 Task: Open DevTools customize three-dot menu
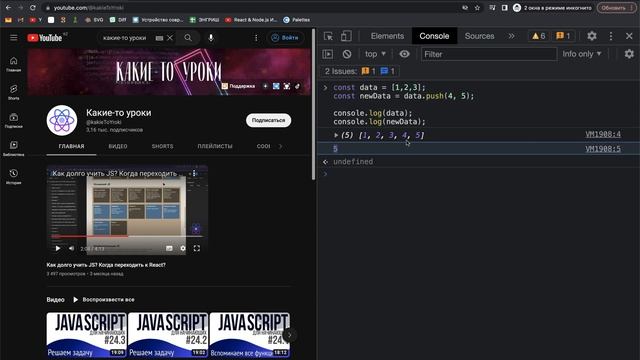point(611,36)
